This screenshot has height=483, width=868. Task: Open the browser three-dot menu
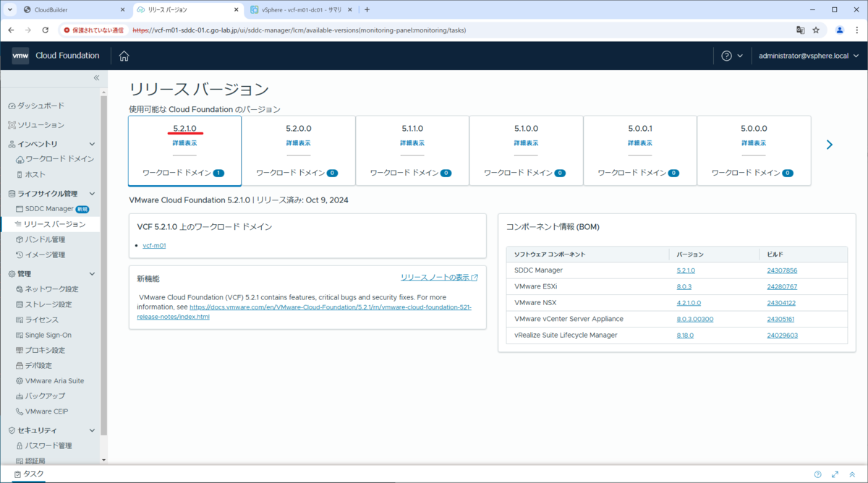coord(857,30)
